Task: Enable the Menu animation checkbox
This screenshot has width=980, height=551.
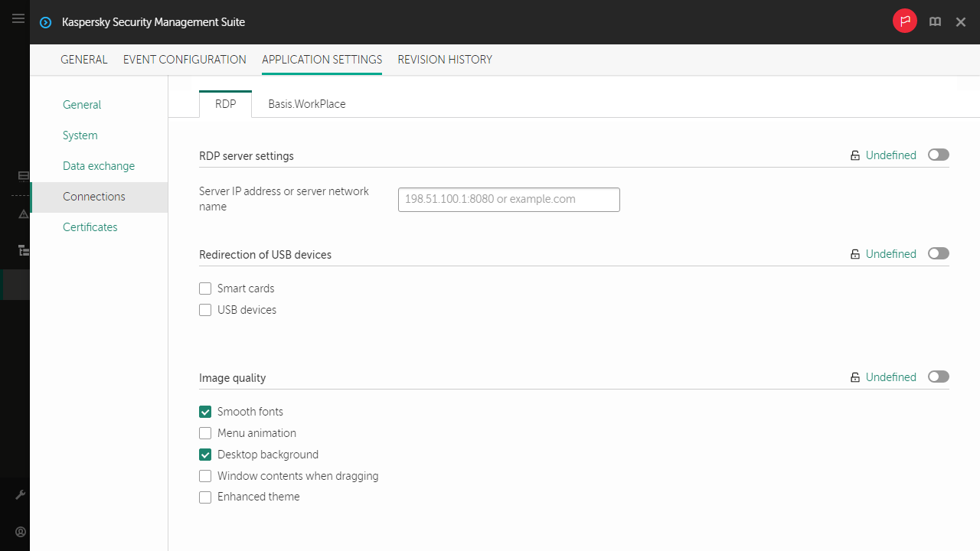Action: (x=204, y=432)
